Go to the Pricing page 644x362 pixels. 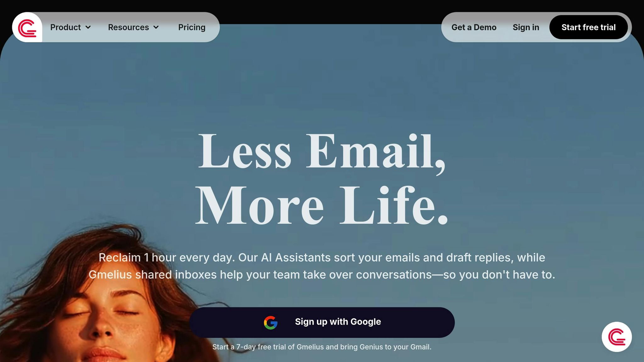[x=192, y=27]
